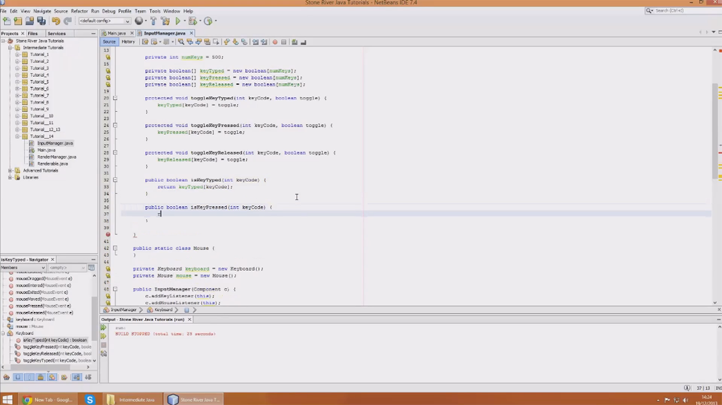Switch to the Main.java editor tab
This screenshot has width=722, height=405.
tap(116, 33)
